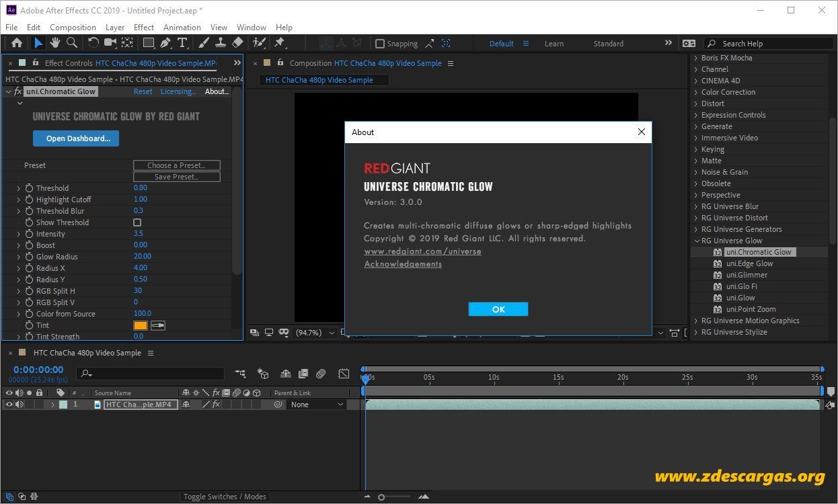Viewport: 838px width, 504px height.
Task: Switch to the Learn workspace
Action: 554,44
